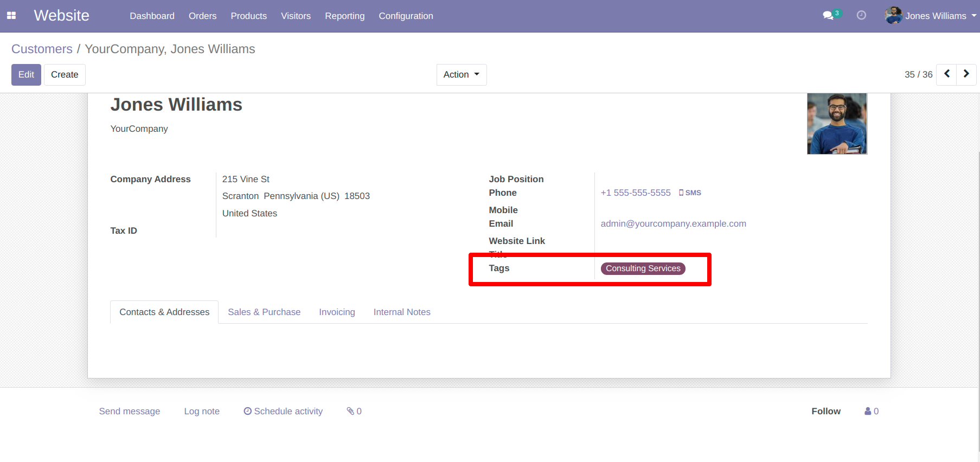This screenshot has height=462, width=980.
Task: Open the activities clock icon
Action: click(861, 16)
